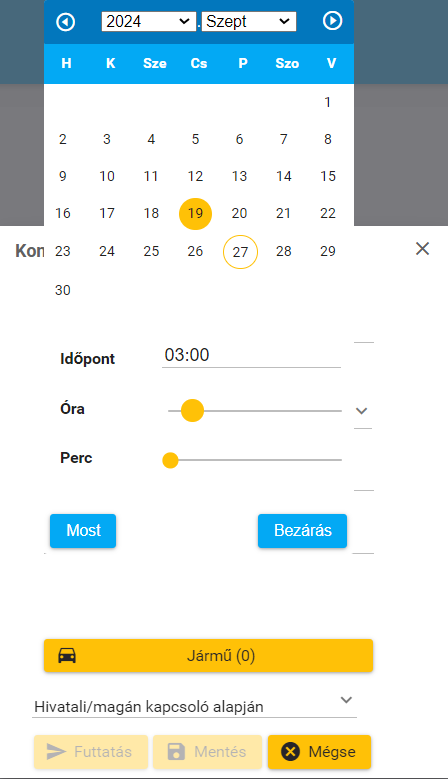Expand chevron beside the Óra slider
This screenshot has height=779, width=448.
[362, 411]
